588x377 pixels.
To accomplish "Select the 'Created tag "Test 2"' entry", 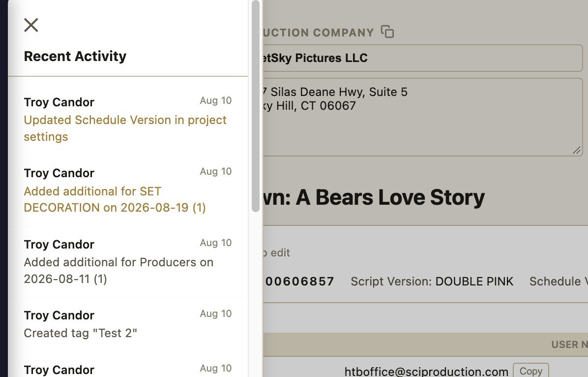I will coord(128,324).
